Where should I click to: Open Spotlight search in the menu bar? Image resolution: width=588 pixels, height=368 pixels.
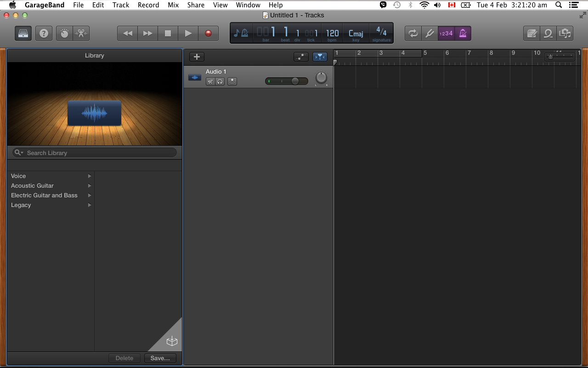click(559, 5)
